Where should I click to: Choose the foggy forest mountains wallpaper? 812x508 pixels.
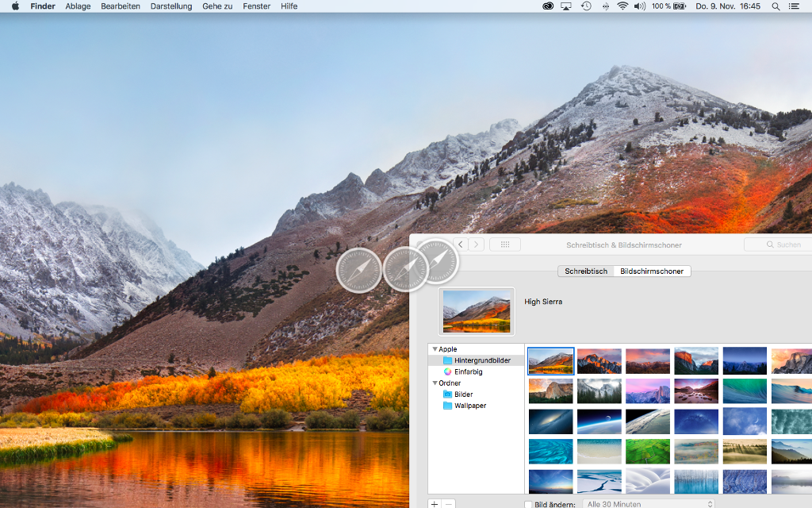click(x=599, y=391)
